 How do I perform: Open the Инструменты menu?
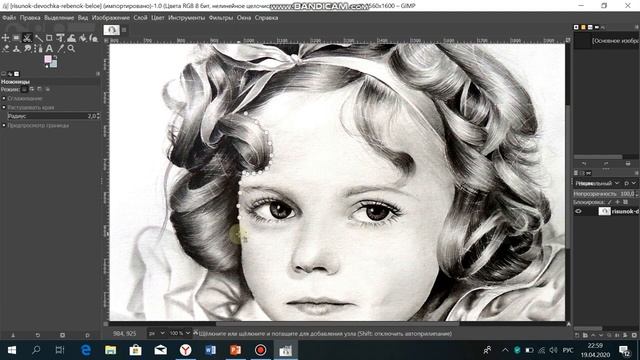187,18
